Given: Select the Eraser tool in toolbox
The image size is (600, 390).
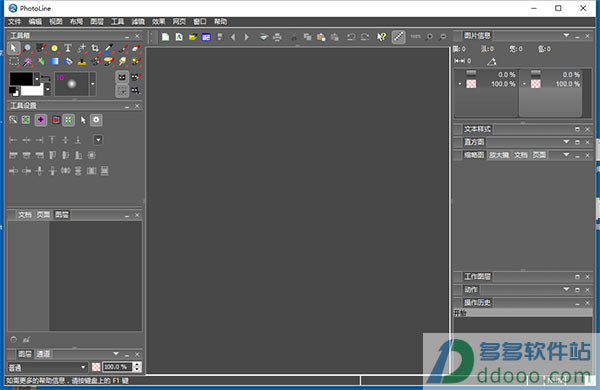Looking at the screenshot, I should coord(136,48).
